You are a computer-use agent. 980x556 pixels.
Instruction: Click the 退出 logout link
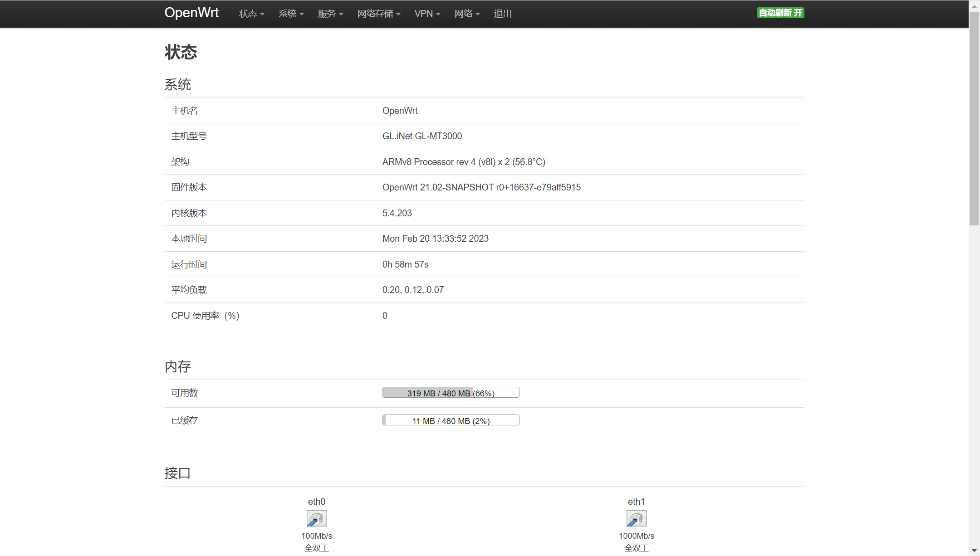tap(503, 14)
